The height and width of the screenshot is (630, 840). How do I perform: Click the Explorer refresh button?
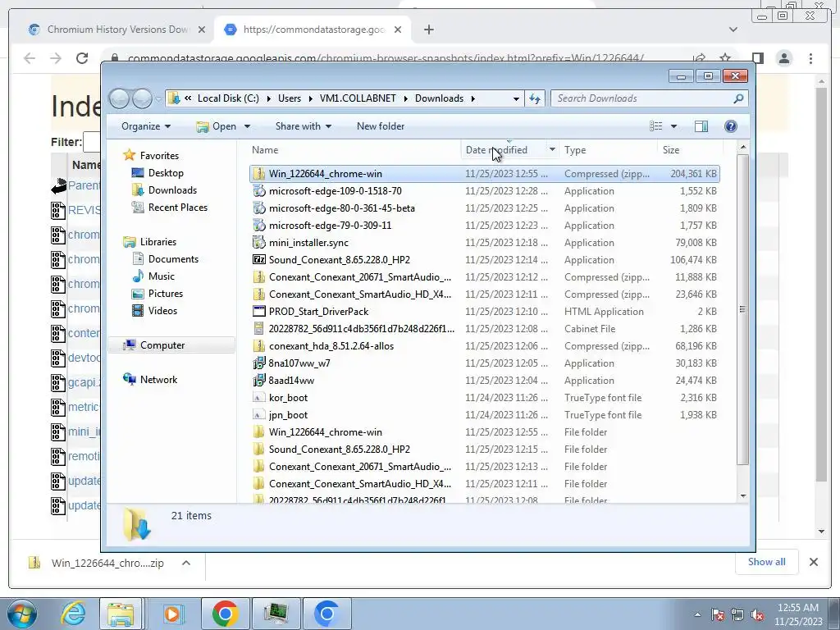click(535, 98)
